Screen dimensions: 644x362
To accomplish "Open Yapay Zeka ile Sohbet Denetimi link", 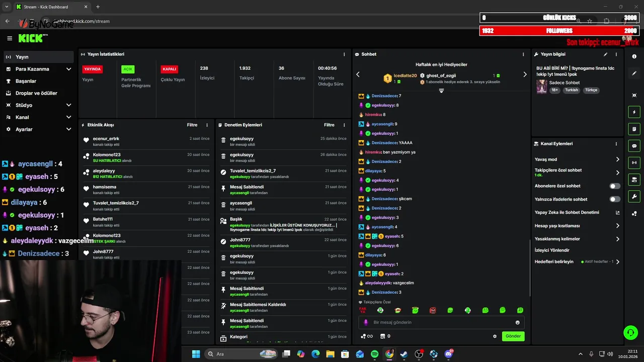I will [577, 212].
